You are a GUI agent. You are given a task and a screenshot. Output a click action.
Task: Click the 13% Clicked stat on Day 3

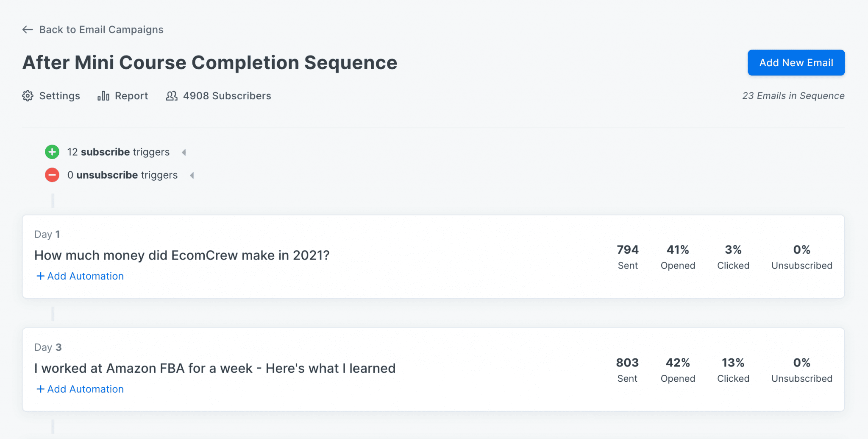(733, 370)
